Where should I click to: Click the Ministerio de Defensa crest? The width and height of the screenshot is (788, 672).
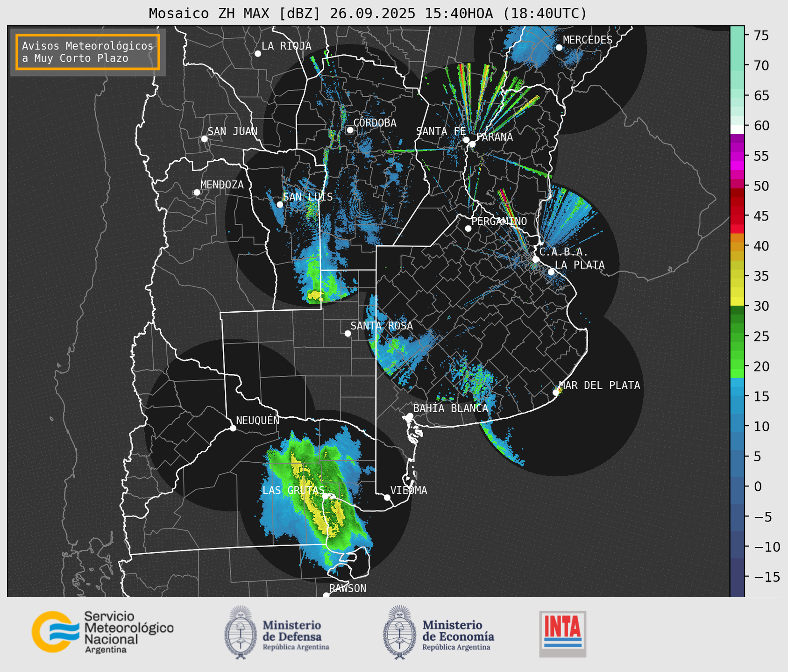pos(241,633)
